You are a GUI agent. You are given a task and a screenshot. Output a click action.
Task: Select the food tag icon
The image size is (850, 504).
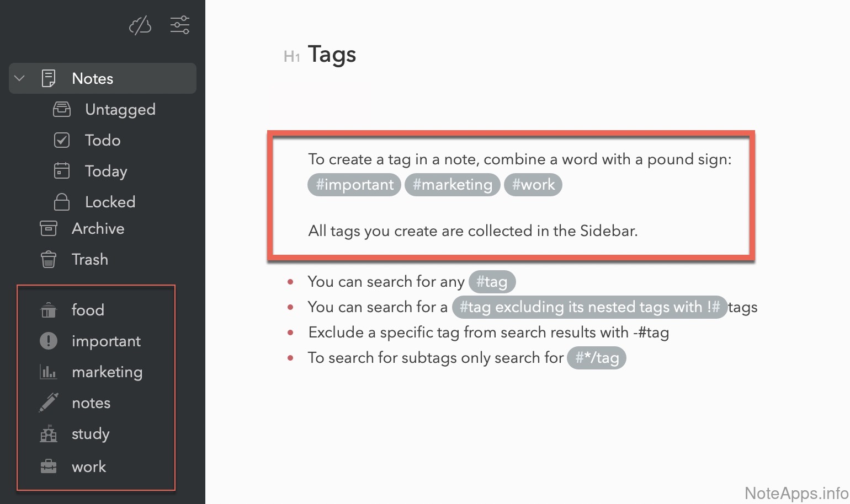point(49,310)
